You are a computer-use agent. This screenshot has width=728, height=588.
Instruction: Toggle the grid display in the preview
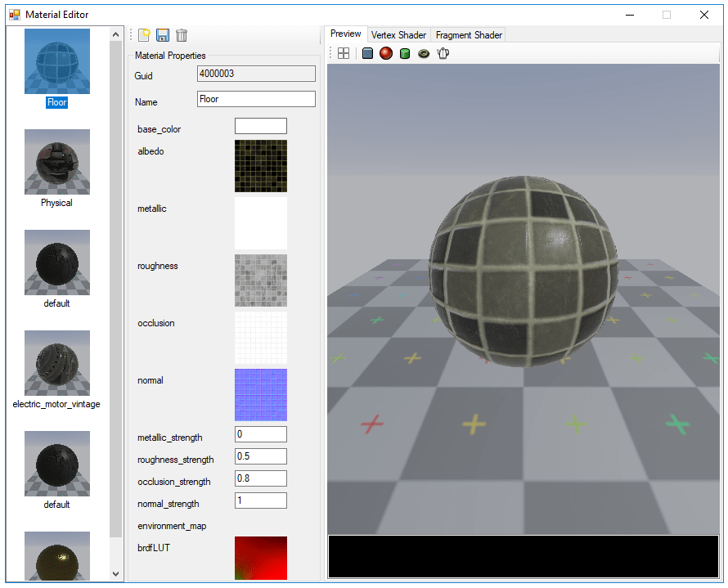[343, 53]
